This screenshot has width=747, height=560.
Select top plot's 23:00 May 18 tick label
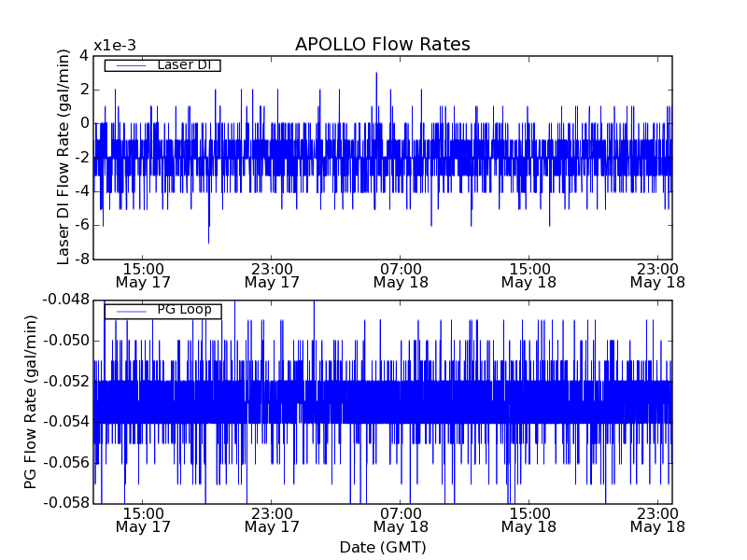click(x=657, y=274)
